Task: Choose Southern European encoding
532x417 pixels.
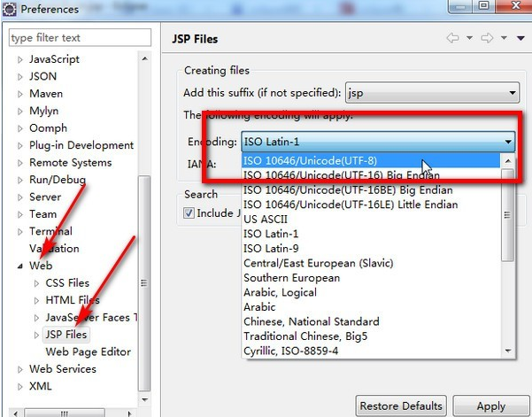Action: pyautogui.click(x=371, y=277)
